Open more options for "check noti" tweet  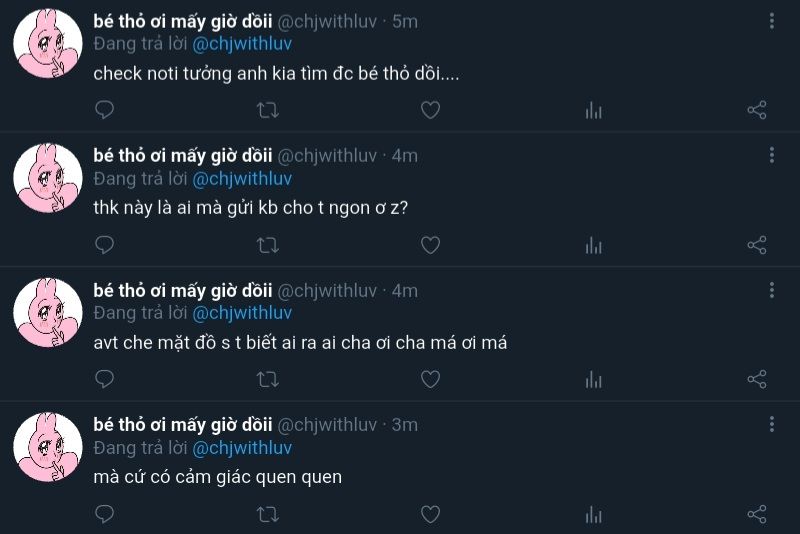[x=772, y=21]
